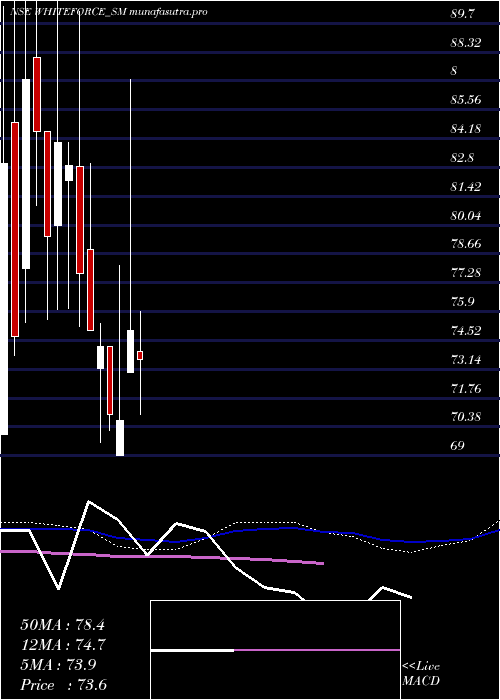Select the 89.7 price axis label
Image resolution: width=500 pixels, height=700 pixels.
click(x=462, y=14)
